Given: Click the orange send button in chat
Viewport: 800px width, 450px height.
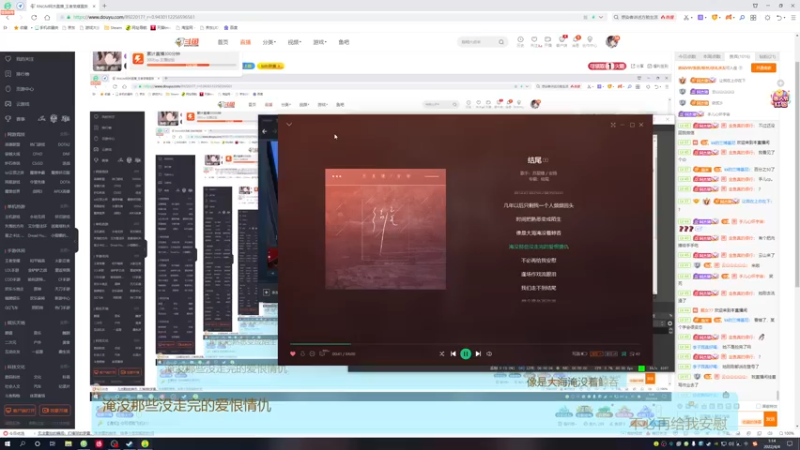Looking at the screenshot, I should [770, 419].
